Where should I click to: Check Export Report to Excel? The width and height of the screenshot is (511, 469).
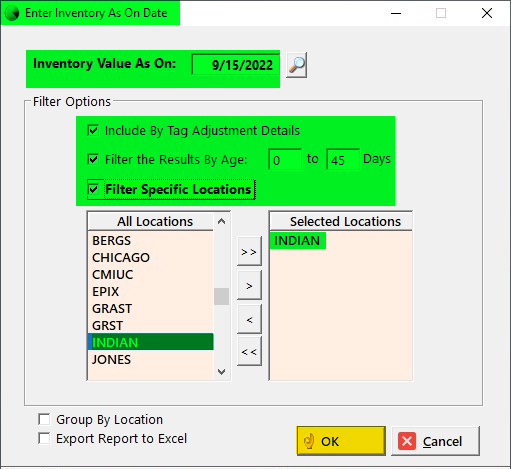[44, 438]
